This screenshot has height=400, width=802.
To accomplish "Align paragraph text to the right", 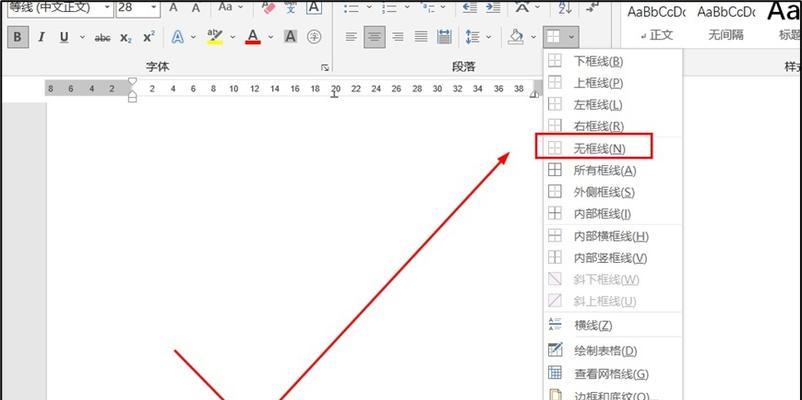I will click(397, 37).
